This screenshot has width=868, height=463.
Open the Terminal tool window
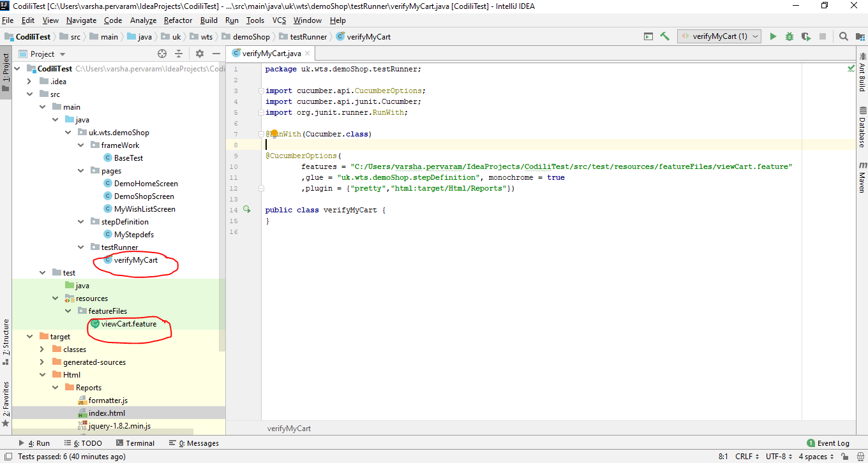pyautogui.click(x=140, y=443)
